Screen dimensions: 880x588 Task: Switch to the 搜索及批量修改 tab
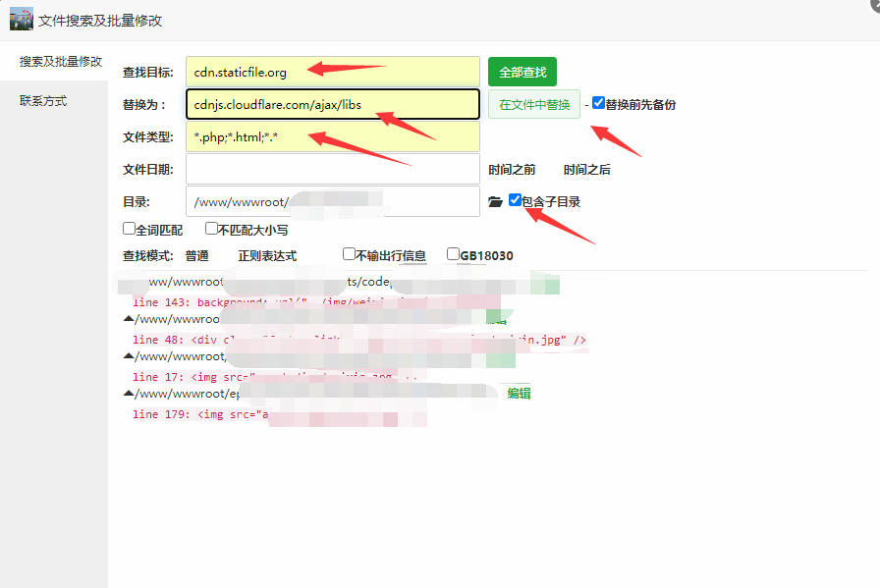tap(61, 61)
